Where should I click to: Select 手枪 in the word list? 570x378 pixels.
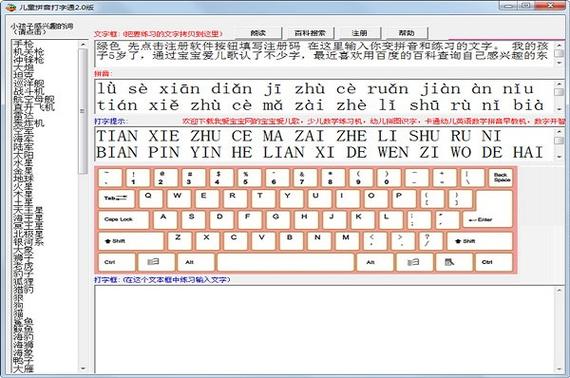[23, 44]
